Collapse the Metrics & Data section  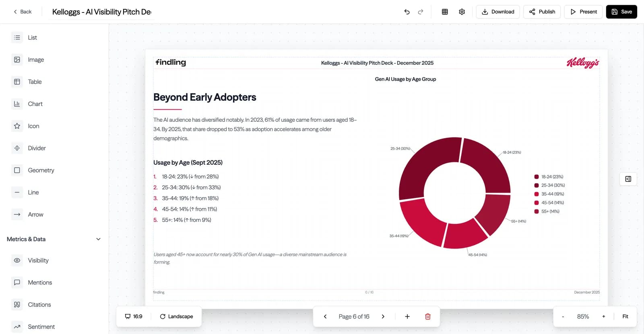click(x=98, y=239)
